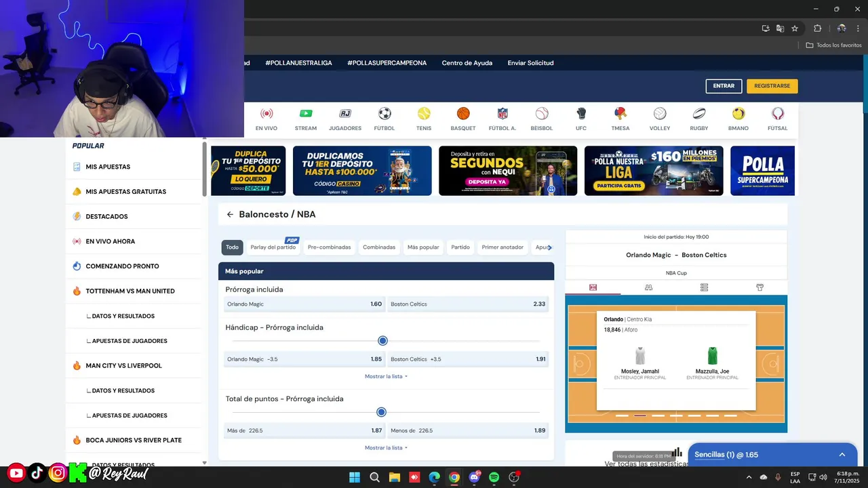Open the browser extensions puzzle icon
Screen dimensions: 868x488
point(817,28)
